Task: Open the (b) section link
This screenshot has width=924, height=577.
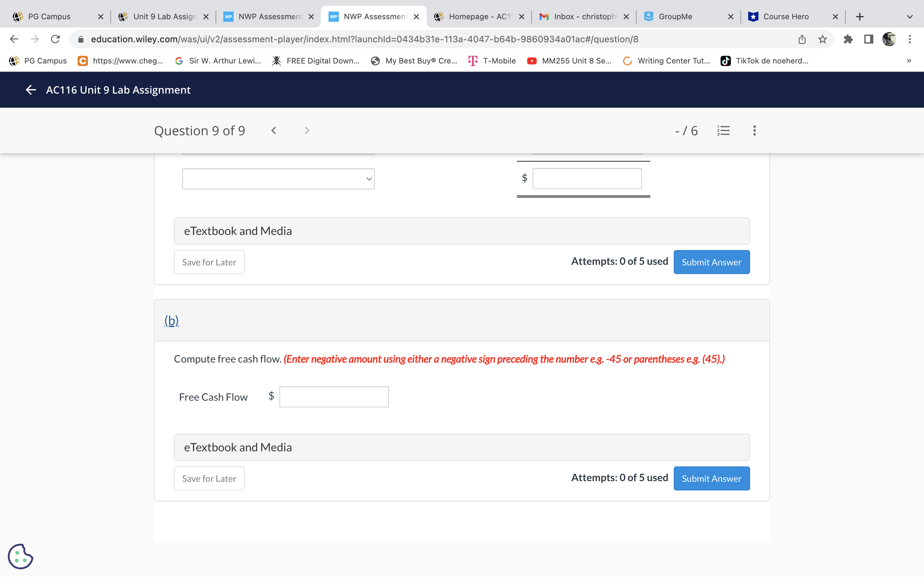Action: (171, 321)
